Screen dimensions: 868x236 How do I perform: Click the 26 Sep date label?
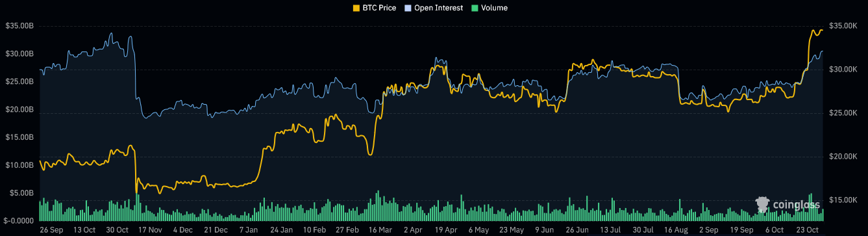tap(51, 230)
